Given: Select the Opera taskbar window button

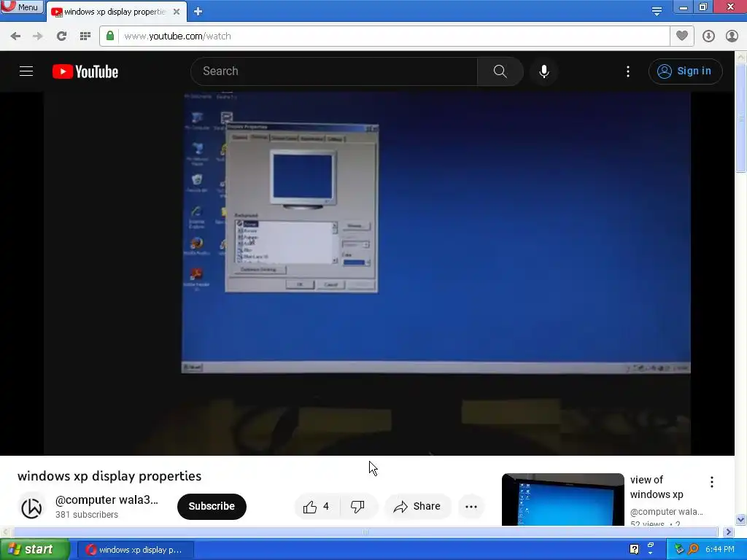Looking at the screenshot, I should [135, 550].
